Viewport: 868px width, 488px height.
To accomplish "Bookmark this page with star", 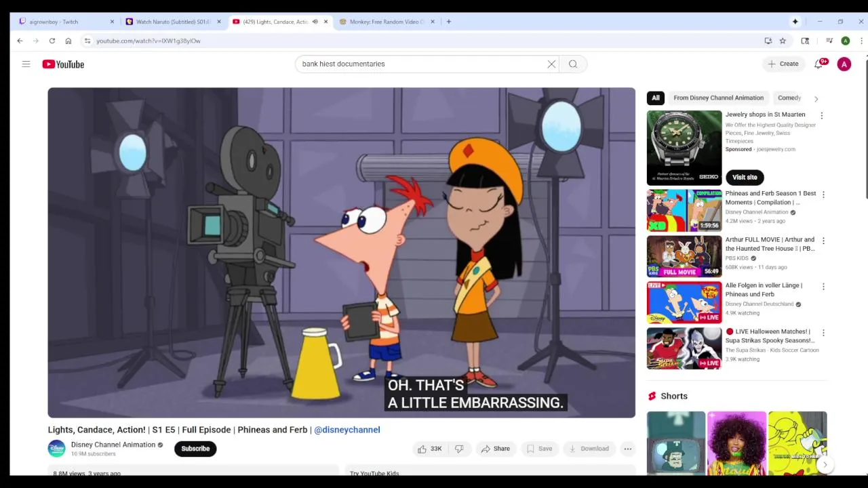I will pyautogui.click(x=783, y=41).
